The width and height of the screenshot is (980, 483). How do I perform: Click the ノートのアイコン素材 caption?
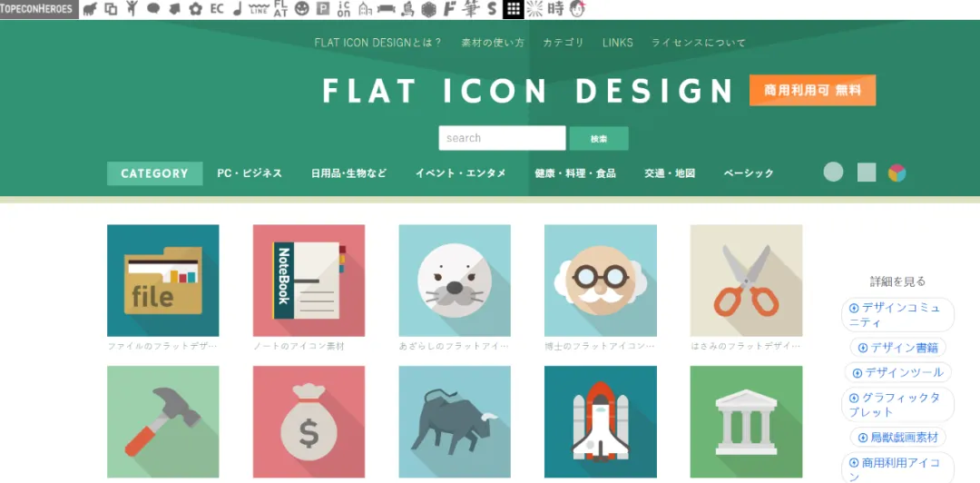click(299, 345)
